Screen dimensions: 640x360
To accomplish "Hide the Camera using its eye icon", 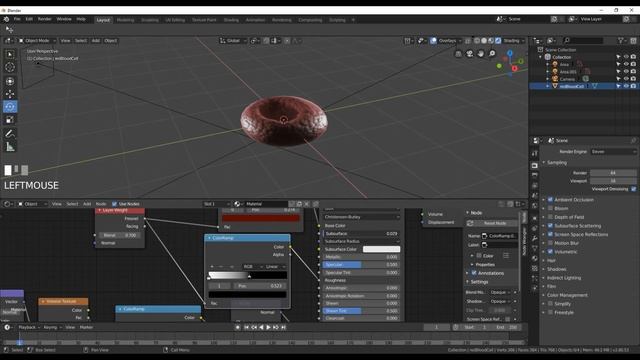I will click(626, 79).
